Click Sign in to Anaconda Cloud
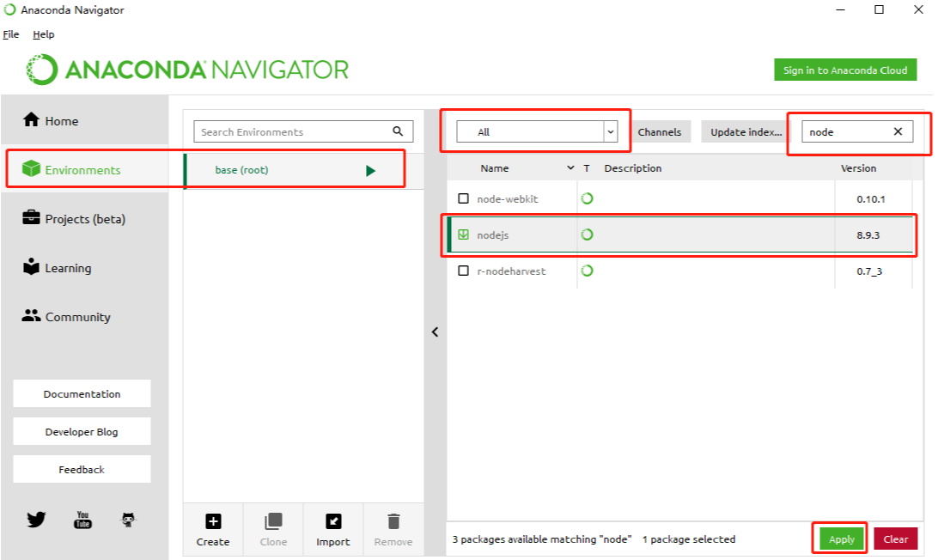This screenshot has height=560, width=938. click(845, 70)
